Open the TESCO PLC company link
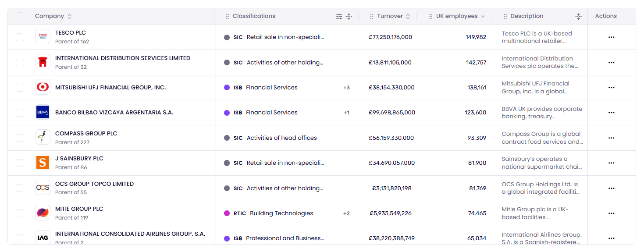Viewport: 644px width, 252px height. point(71,33)
